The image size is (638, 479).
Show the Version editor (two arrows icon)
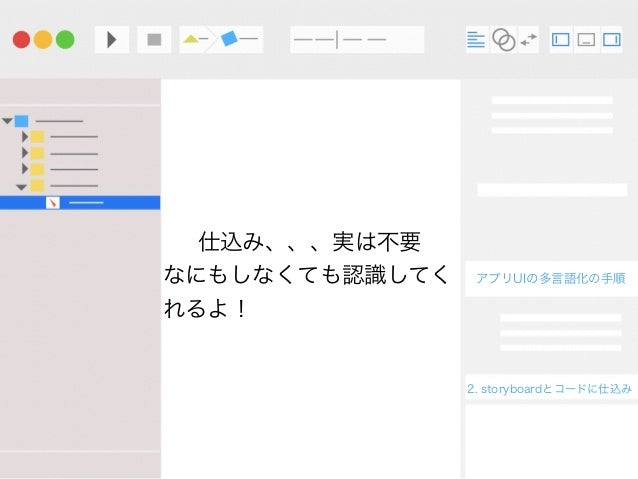(x=529, y=40)
